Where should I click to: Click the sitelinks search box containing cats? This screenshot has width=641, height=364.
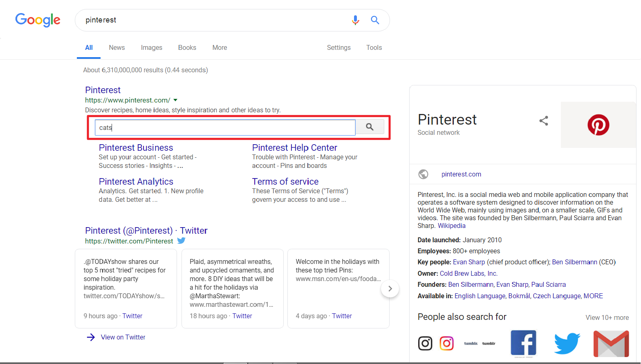(225, 127)
